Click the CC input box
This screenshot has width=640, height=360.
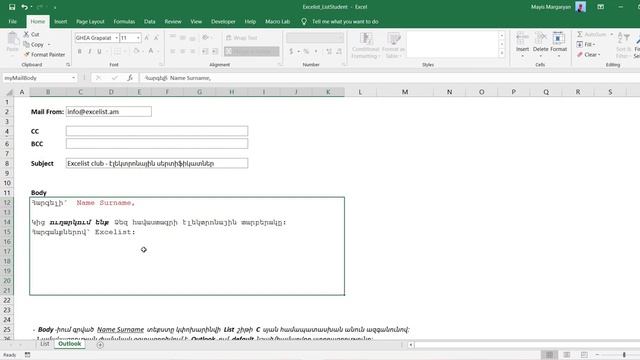coord(157,131)
